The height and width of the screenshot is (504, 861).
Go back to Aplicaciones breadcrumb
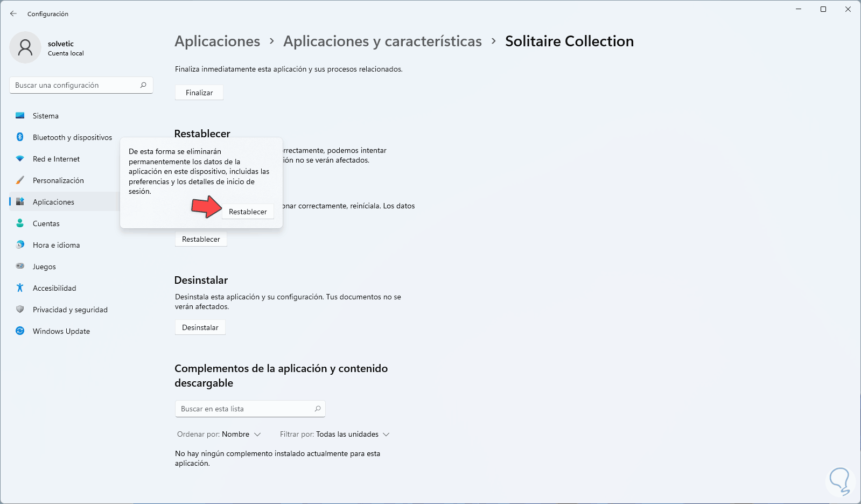218,41
